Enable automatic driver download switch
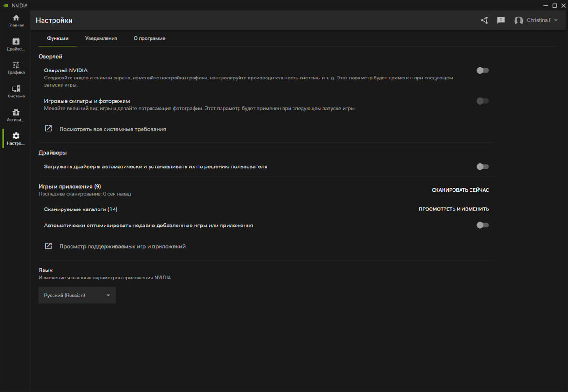 [482, 166]
